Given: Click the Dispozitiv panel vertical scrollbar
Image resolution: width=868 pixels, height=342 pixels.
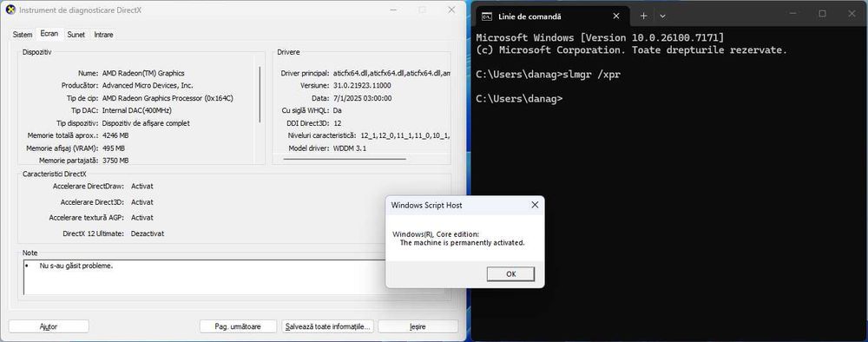Looking at the screenshot, I should pos(260,95).
